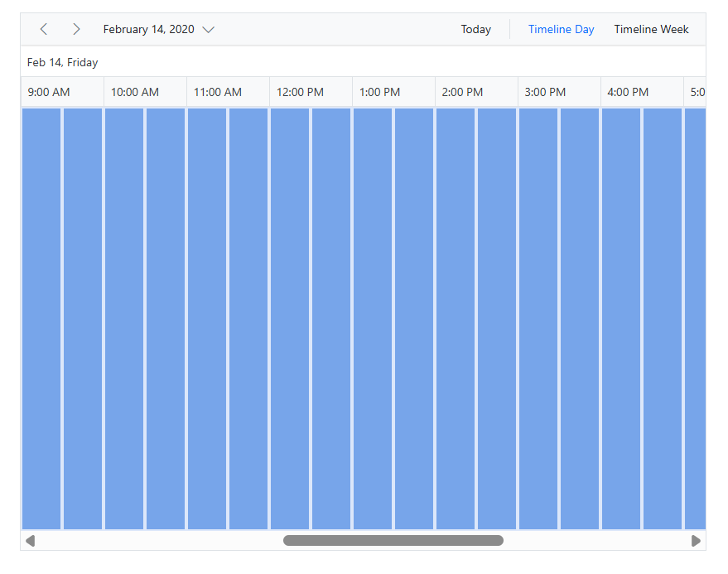Click the first slot under 9:00 AM
The height and width of the screenshot is (574, 728).
click(41, 319)
